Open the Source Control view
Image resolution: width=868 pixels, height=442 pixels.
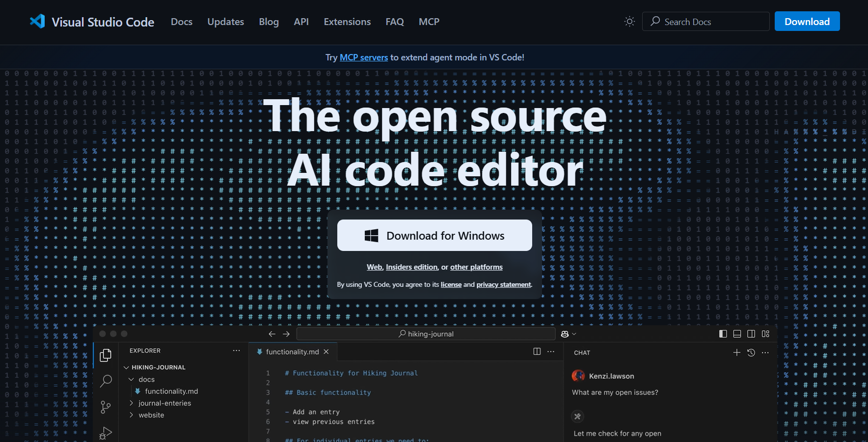coord(106,407)
